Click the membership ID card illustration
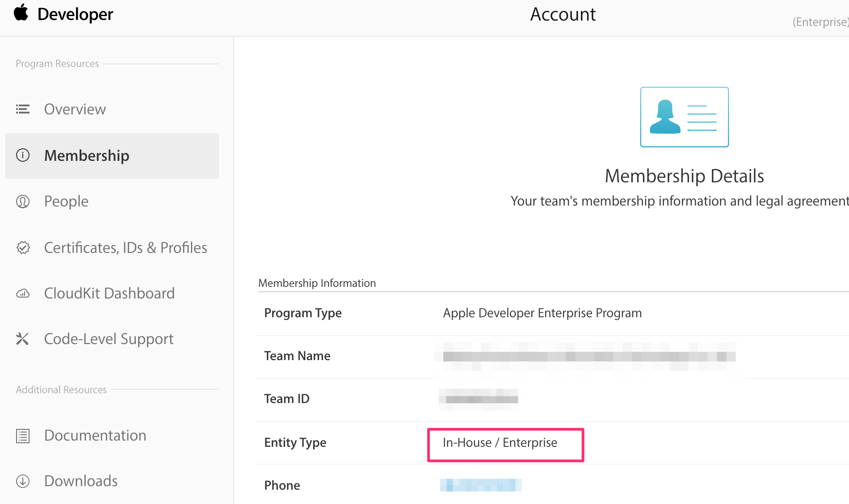This screenshot has width=849, height=504. [x=684, y=117]
